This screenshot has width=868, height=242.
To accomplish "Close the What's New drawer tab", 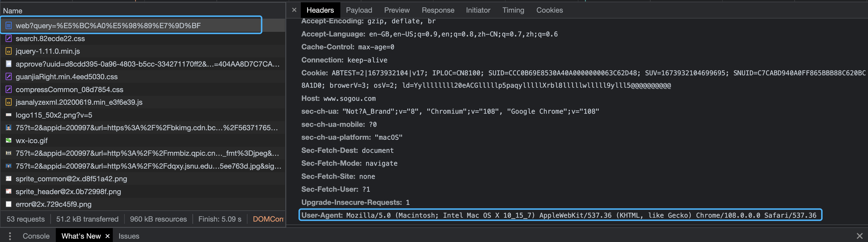I will pyautogui.click(x=107, y=236).
